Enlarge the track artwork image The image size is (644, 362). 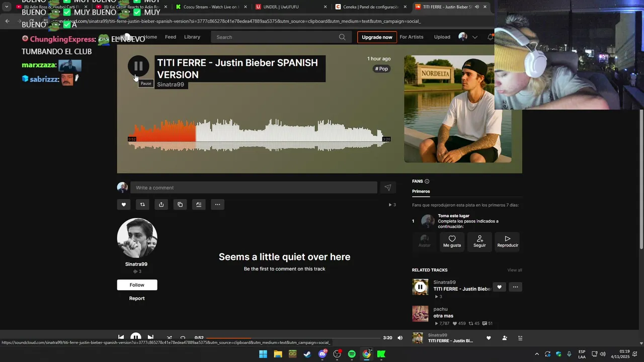click(x=458, y=109)
